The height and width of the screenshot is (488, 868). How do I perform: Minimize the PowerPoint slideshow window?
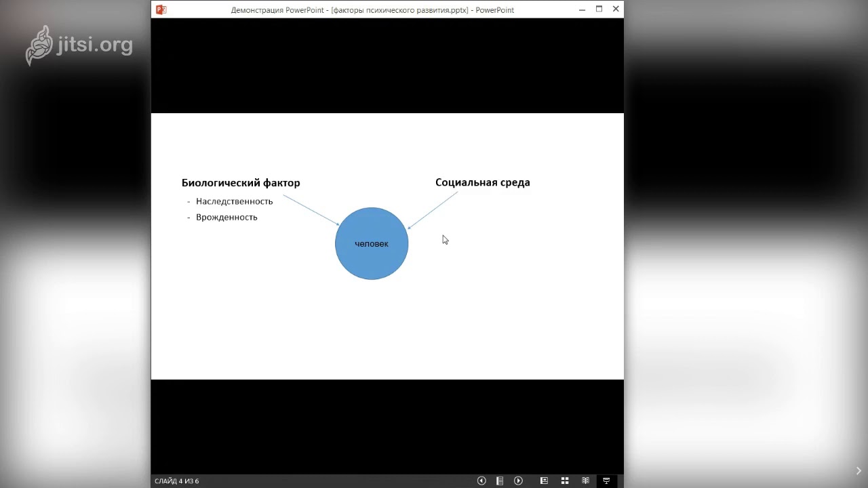(x=583, y=9)
